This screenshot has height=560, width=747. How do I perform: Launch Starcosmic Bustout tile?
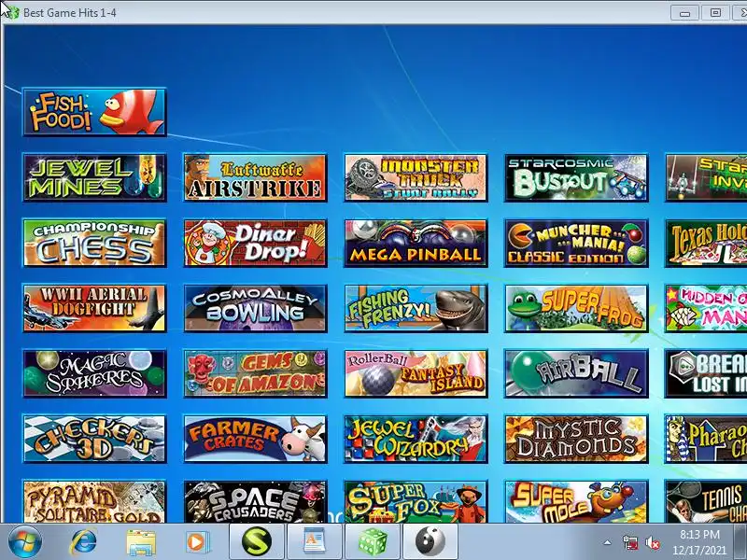576,177
